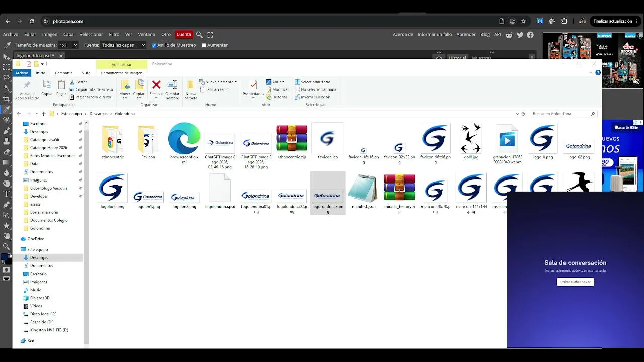644x362 pixels.
Task: Click the red Cuenta button in Photopea
Action: coord(184,35)
